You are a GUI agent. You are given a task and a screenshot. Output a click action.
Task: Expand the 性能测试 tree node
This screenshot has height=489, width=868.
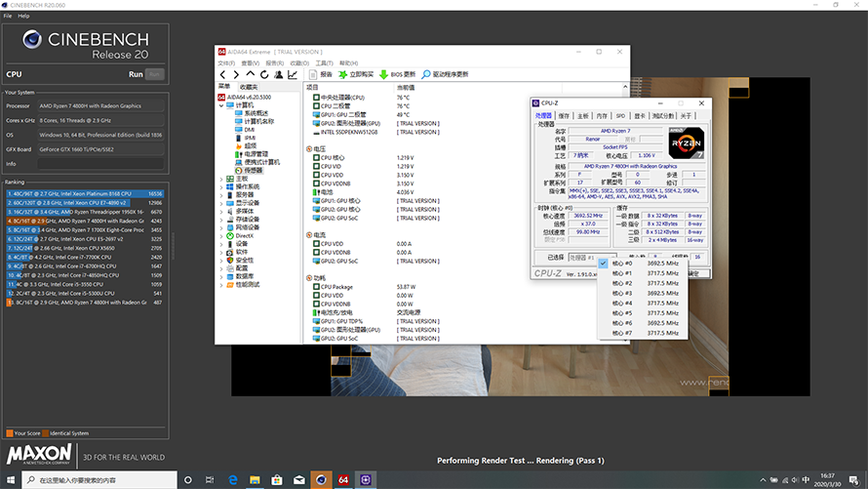[x=221, y=285]
